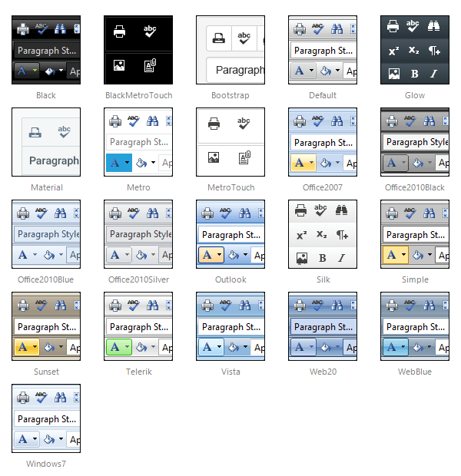The width and height of the screenshot is (461, 476).
Task: Toggle Italic button in Glow thumbnail
Action: tap(434, 74)
